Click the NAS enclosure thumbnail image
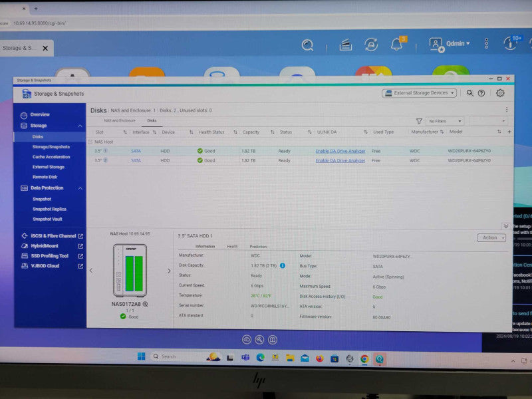 click(x=130, y=270)
